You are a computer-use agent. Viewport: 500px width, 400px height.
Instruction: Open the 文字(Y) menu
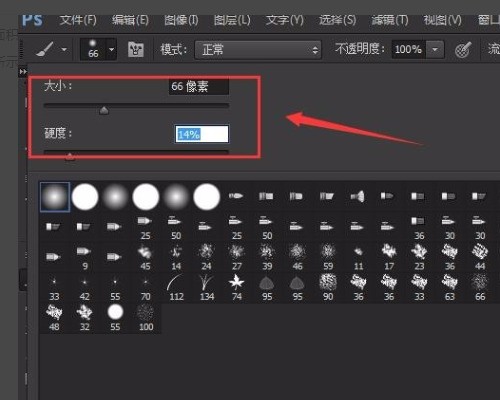click(x=285, y=20)
